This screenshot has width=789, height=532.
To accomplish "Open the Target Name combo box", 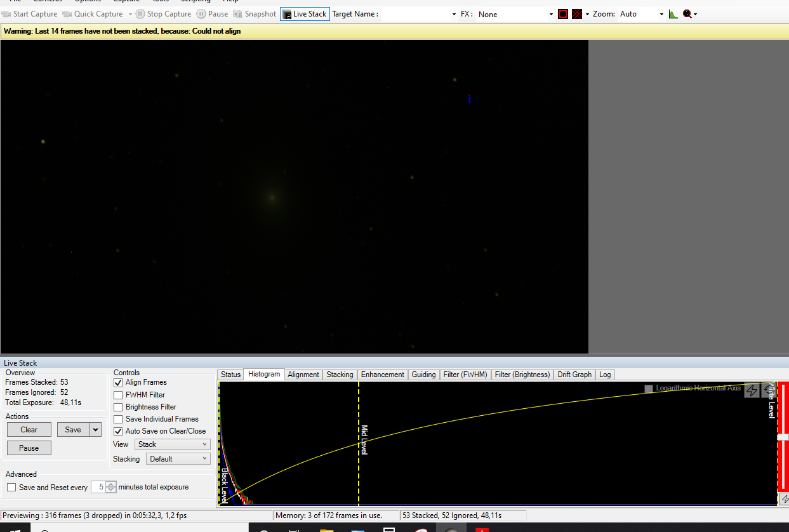I will pyautogui.click(x=419, y=14).
